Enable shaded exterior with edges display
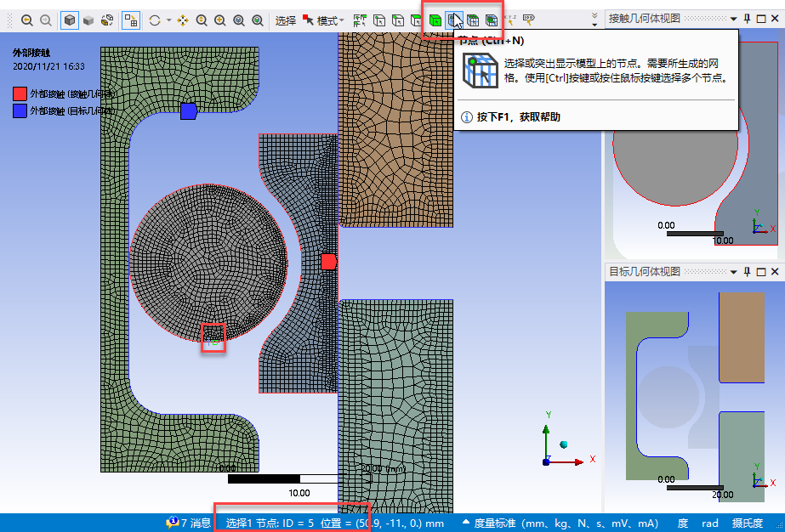 70,20
